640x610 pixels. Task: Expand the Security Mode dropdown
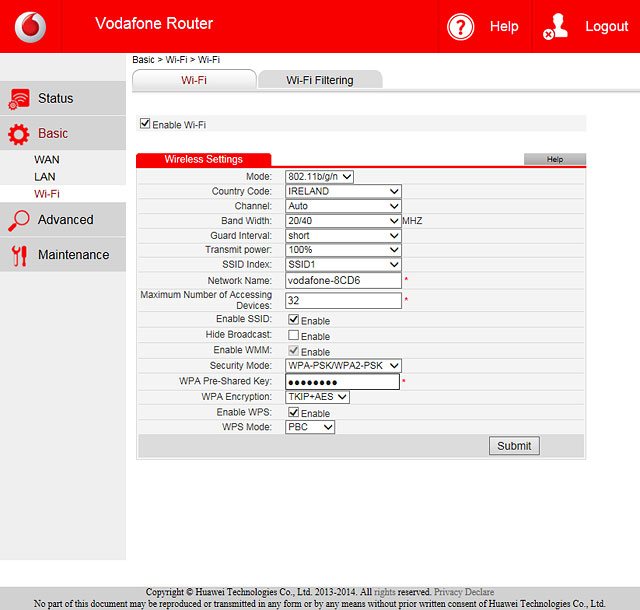point(343,366)
